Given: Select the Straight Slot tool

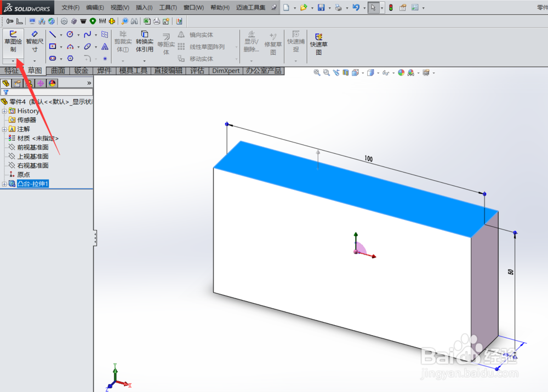Looking at the screenshot, I should click(53, 58).
